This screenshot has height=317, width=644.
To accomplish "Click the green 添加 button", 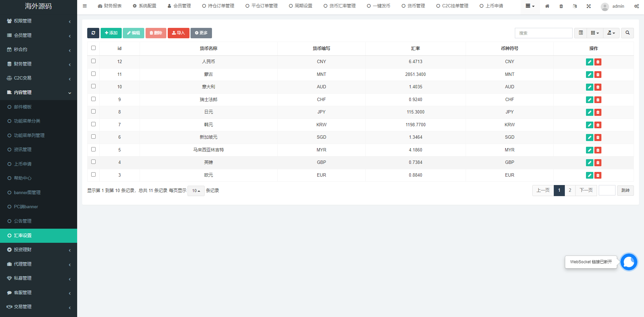I will pyautogui.click(x=111, y=33).
